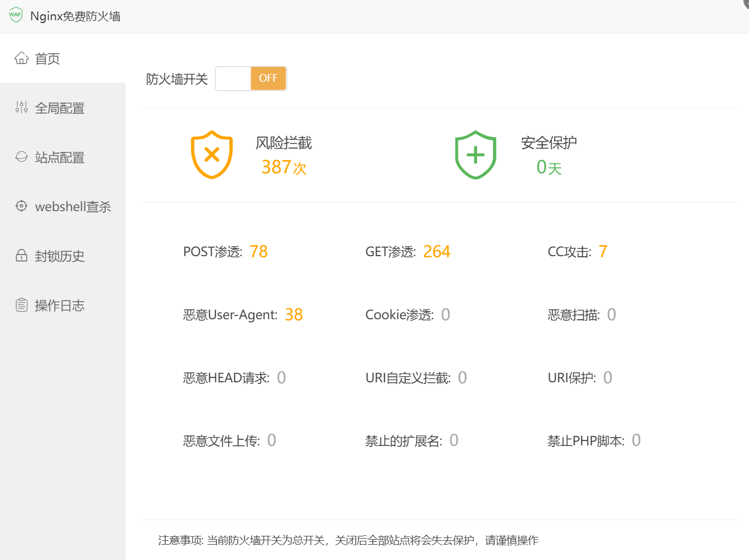This screenshot has width=749, height=560.
Task: Click the 恶意User-Agent count 38
Action: 294,315
